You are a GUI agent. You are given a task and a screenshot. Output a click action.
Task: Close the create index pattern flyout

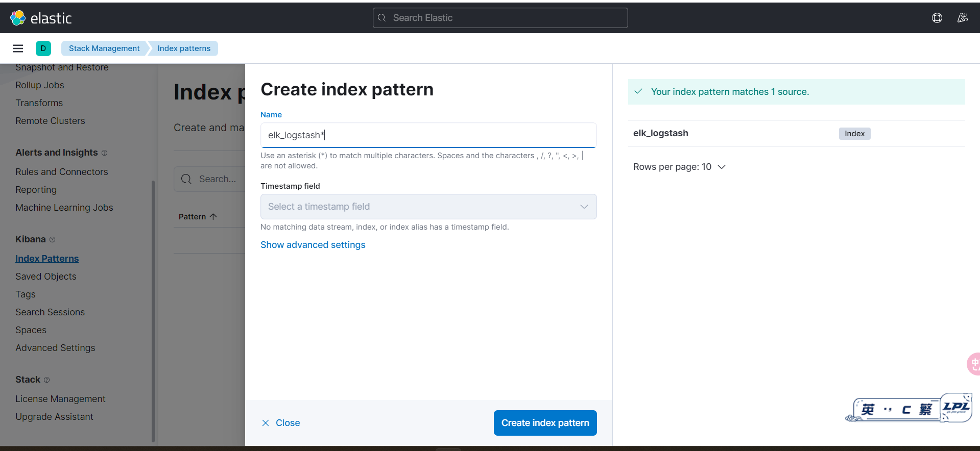tap(281, 423)
